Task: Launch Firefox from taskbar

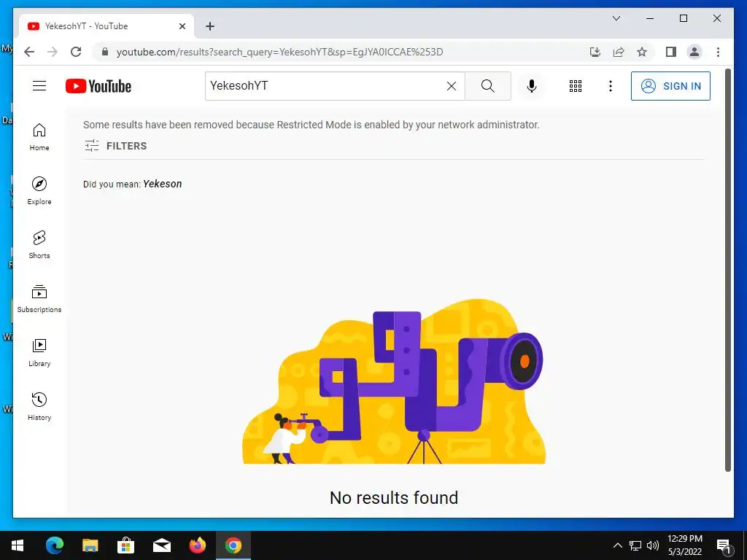Action: click(x=197, y=545)
